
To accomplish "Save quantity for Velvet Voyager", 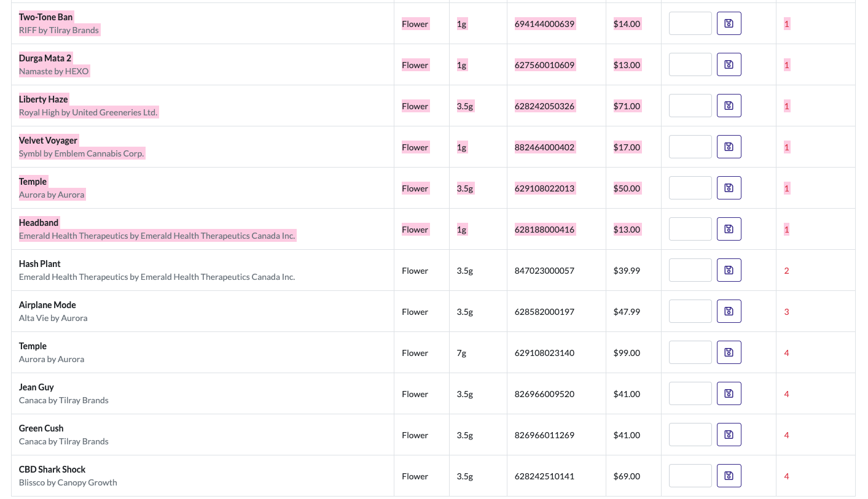I will tap(729, 147).
